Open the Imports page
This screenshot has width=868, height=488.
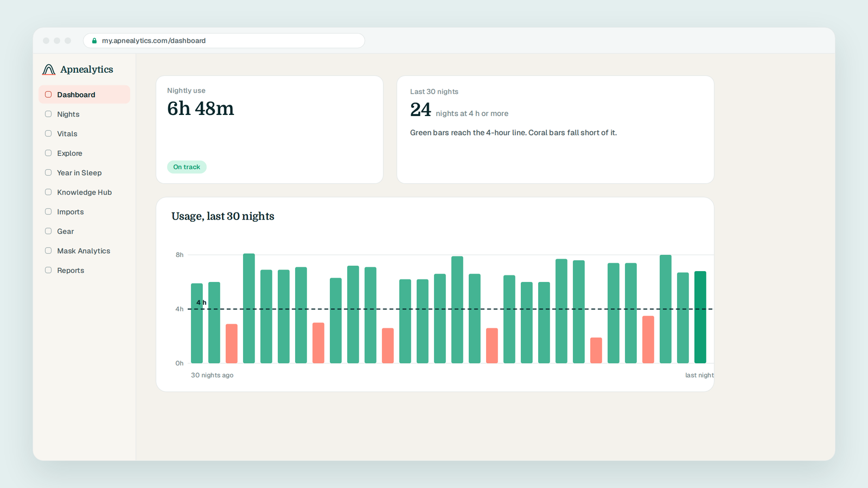[x=84, y=211]
